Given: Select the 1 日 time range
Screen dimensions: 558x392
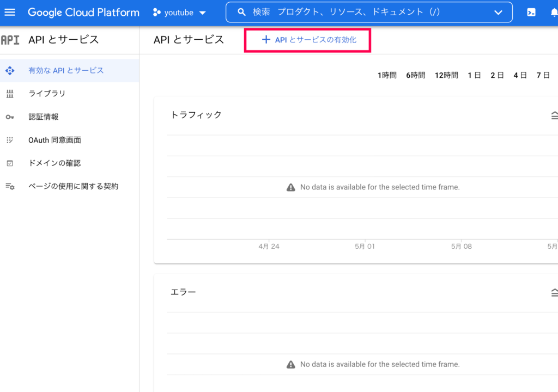Looking at the screenshot, I should 475,75.
